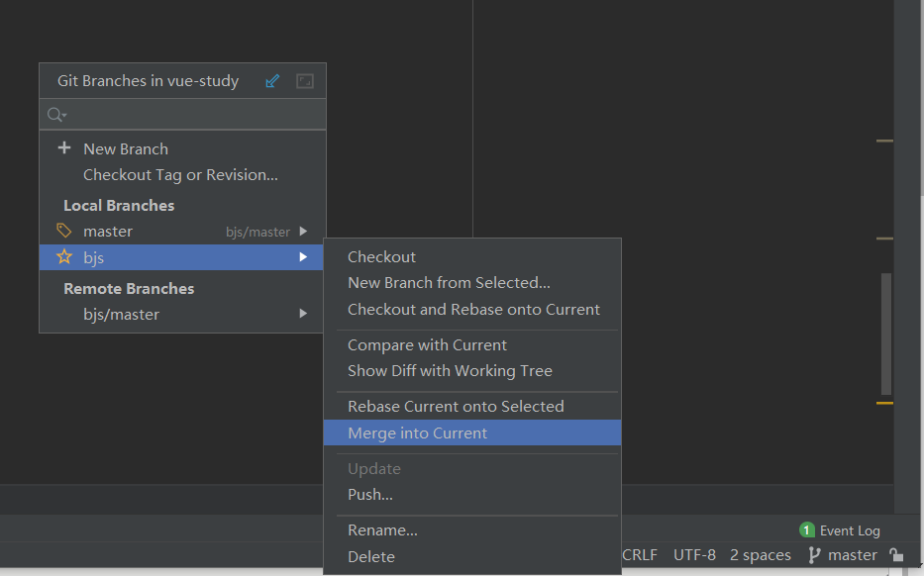Select Merge into Current
Viewport: 924px width, 576px height.
(417, 432)
